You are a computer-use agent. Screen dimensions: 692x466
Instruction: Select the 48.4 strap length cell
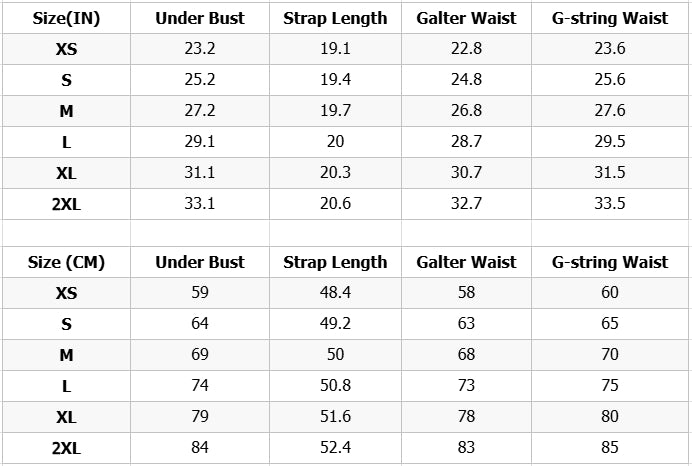coord(335,293)
